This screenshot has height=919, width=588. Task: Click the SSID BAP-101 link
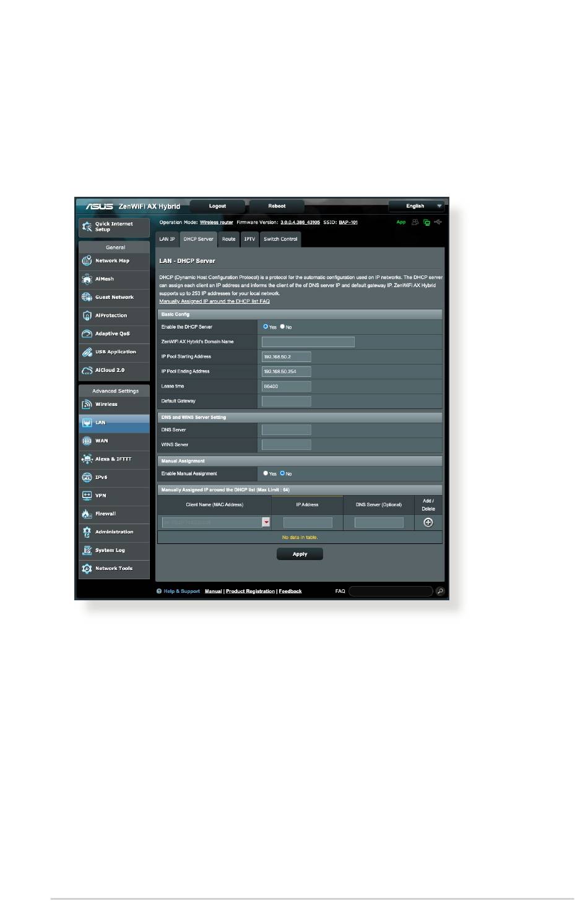(x=348, y=222)
